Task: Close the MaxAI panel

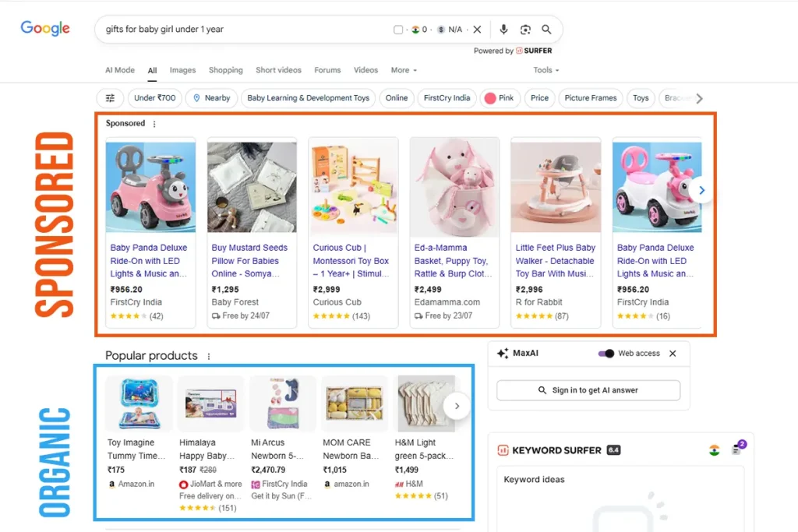Action: point(673,353)
